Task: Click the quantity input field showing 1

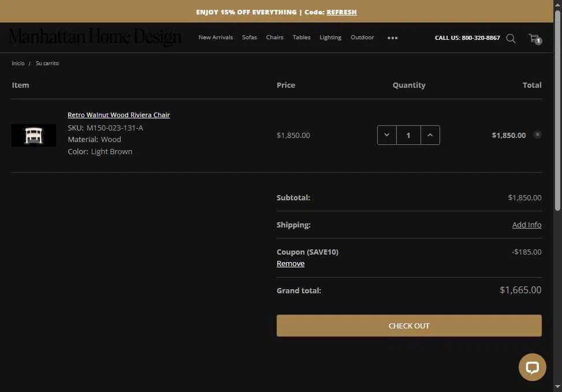Action: (x=408, y=135)
